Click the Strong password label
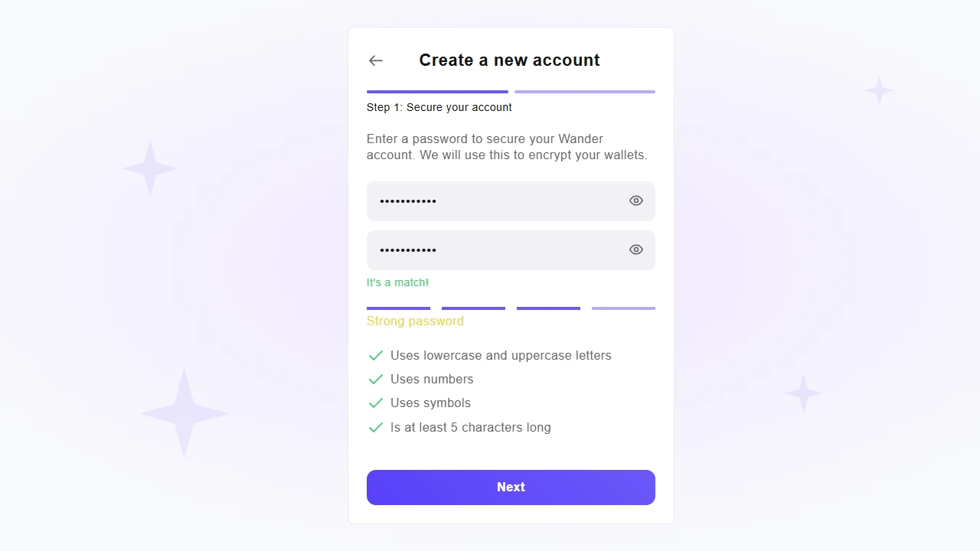 [415, 321]
